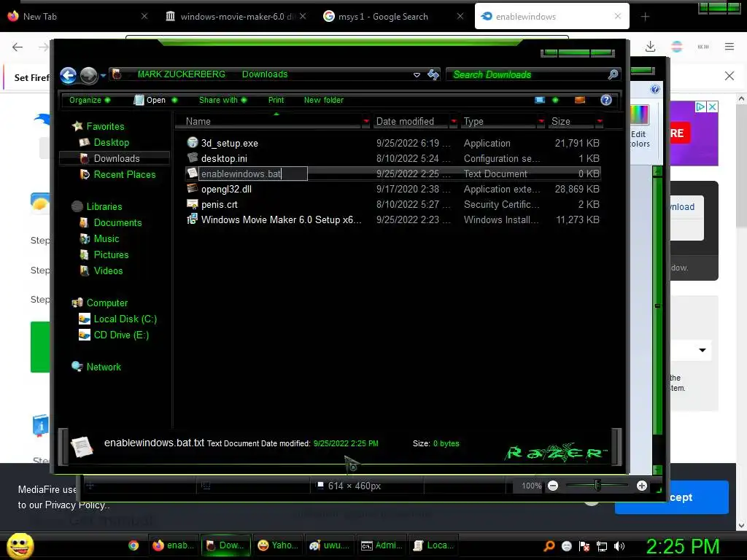Expand the address bar history dropdown
Viewport: 747px width, 560px height.
tap(417, 75)
